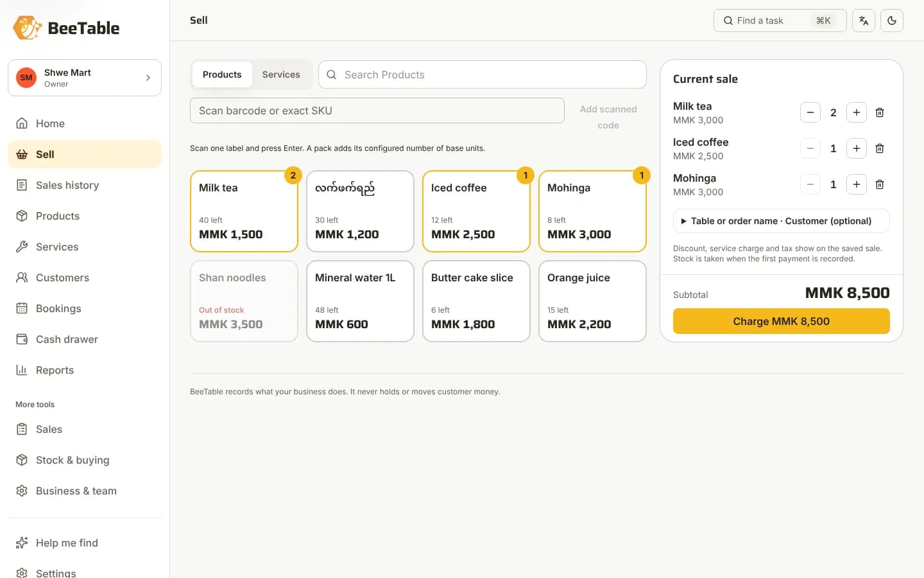The width and height of the screenshot is (924, 578).
Task: Add Butter cake slice to sale
Action: [x=476, y=301]
